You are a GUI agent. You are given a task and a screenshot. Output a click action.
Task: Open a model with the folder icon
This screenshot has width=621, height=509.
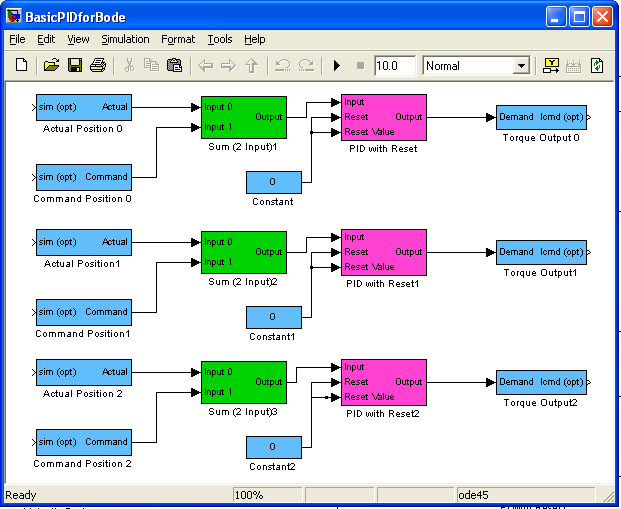coord(51,66)
